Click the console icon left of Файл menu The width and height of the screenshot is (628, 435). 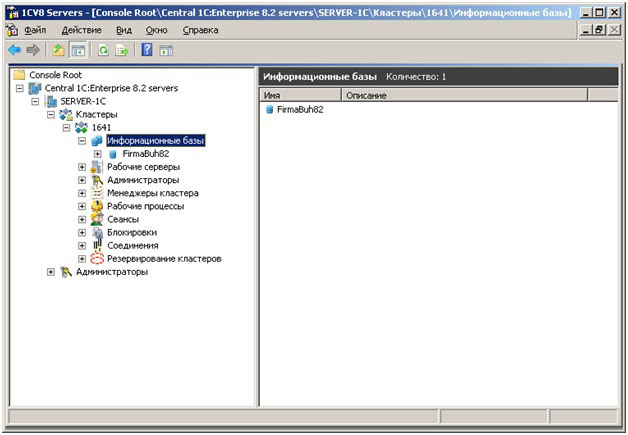point(12,30)
